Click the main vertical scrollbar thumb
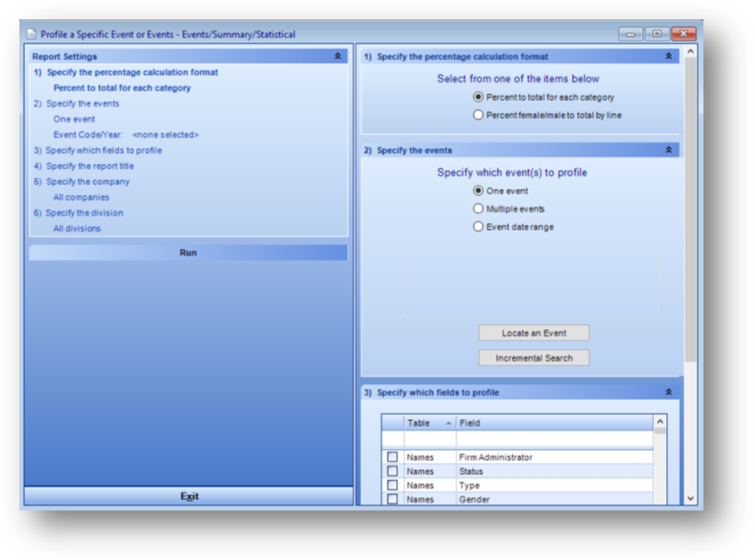755x560 pixels. pyautogui.click(x=690, y=209)
